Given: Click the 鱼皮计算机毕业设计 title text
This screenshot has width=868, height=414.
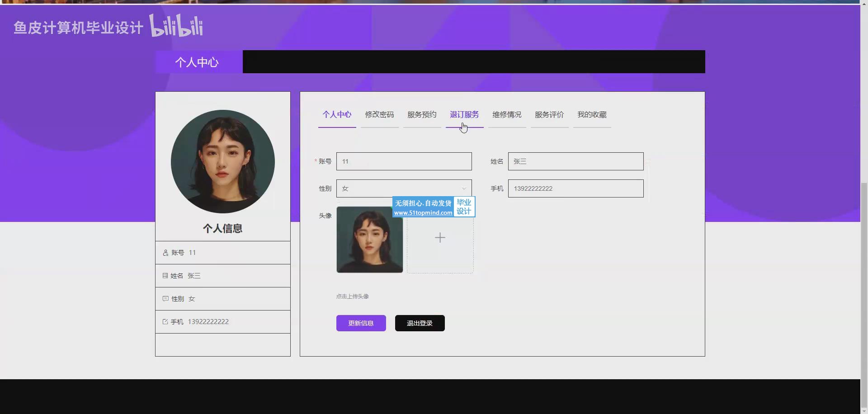Looking at the screenshot, I should [78, 28].
